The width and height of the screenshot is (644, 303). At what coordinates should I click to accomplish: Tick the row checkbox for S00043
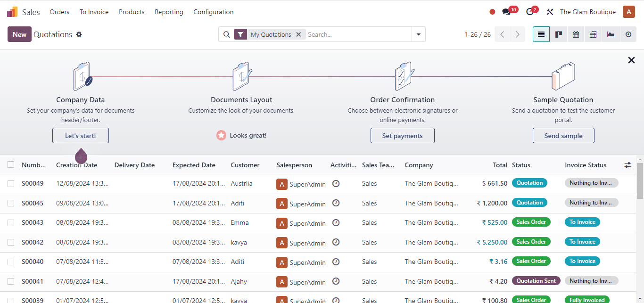(11, 222)
